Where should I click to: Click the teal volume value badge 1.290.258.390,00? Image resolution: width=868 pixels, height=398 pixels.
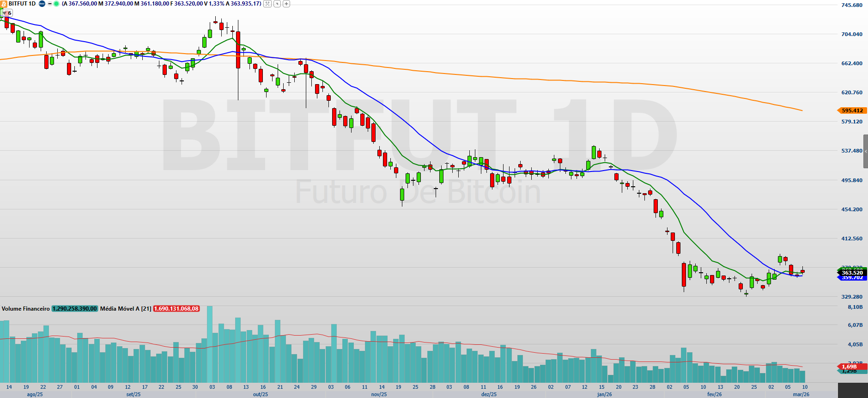coord(75,309)
